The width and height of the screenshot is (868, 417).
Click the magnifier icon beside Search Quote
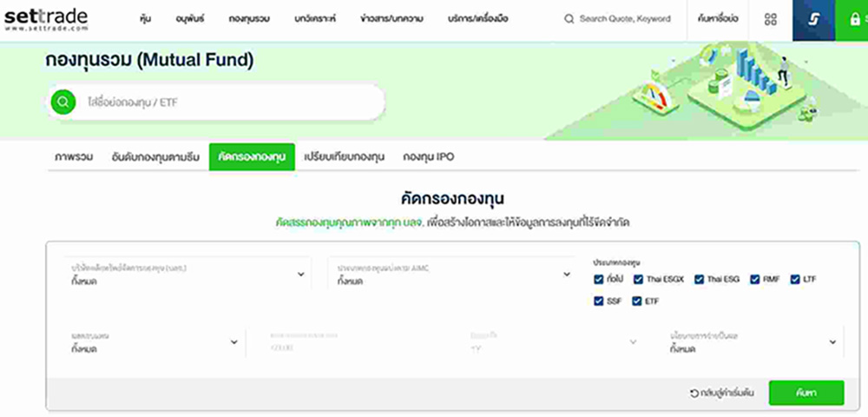click(569, 19)
